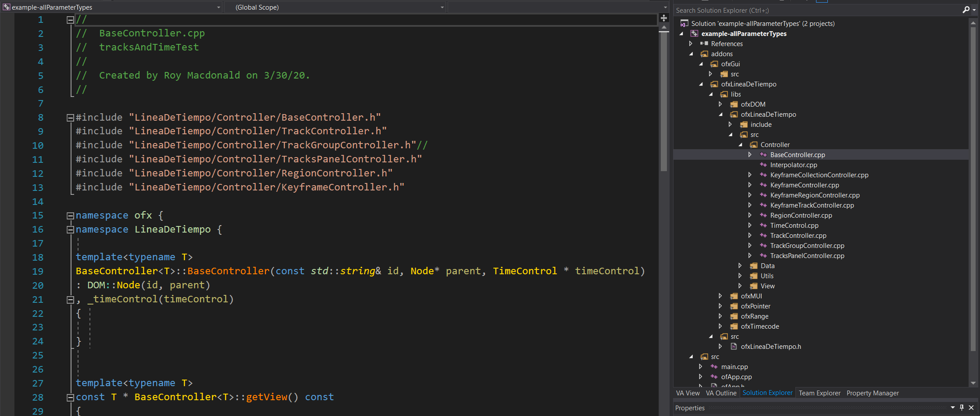Open the Property Manager tab
This screenshot has width=980, height=416.
pos(873,393)
